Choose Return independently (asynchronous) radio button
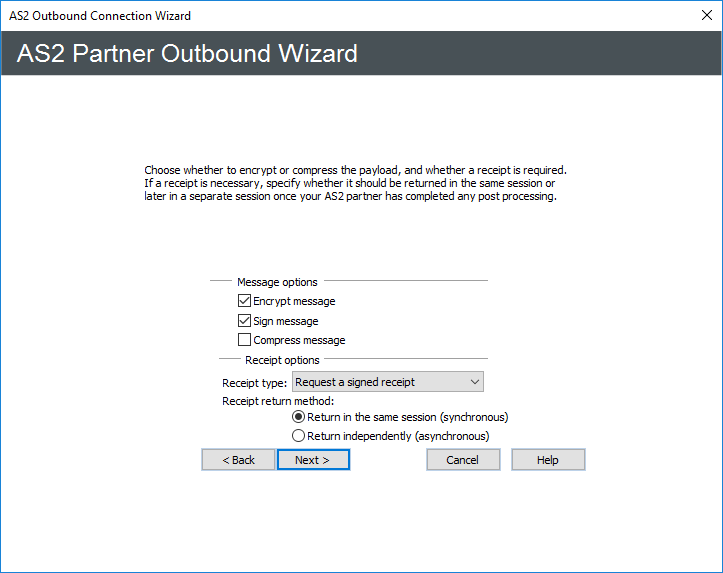Screen dimensions: 723x573 point(298,436)
